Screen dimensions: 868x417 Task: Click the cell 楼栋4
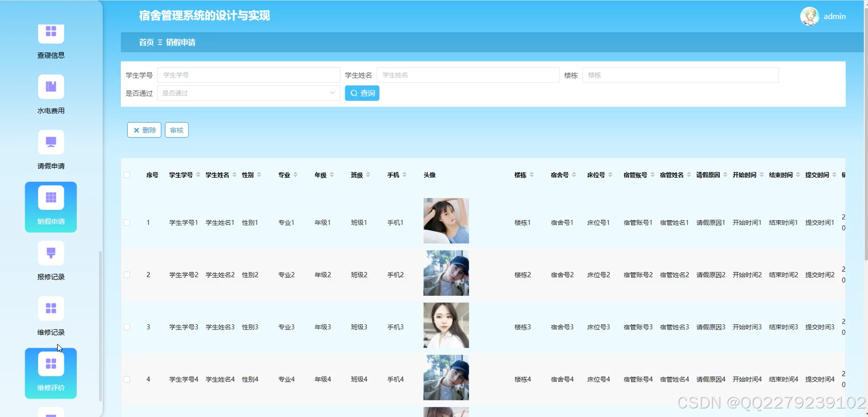523,379
